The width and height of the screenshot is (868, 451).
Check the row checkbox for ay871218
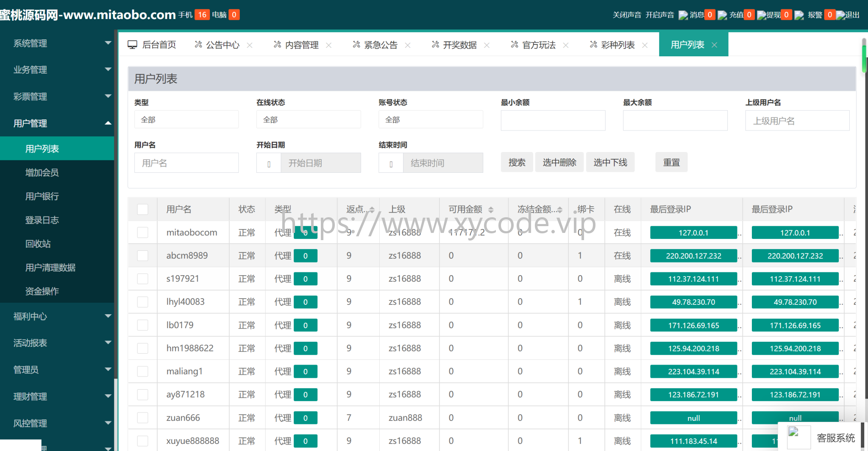coord(143,395)
